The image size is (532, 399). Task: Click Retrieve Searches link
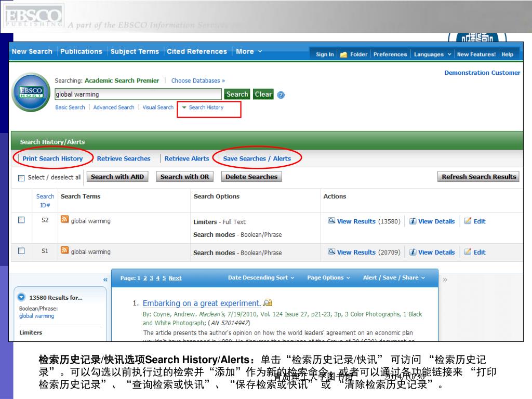coord(124,158)
